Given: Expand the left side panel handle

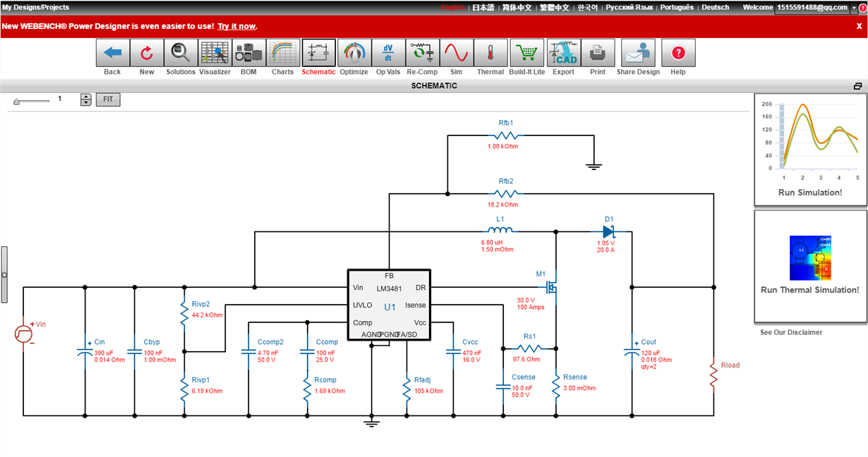Looking at the screenshot, I should tap(4, 274).
